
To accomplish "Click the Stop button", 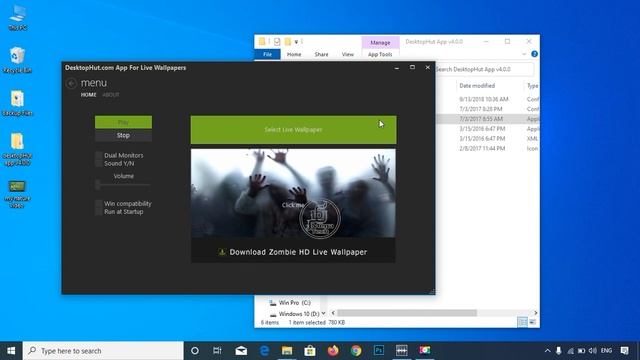I will 123,136.
